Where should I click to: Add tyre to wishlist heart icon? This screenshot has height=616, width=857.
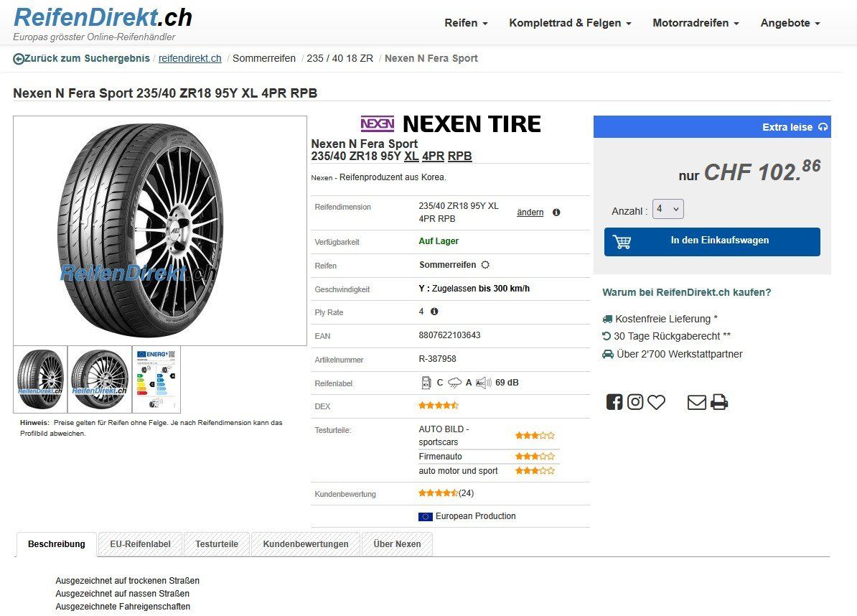[x=657, y=402]
